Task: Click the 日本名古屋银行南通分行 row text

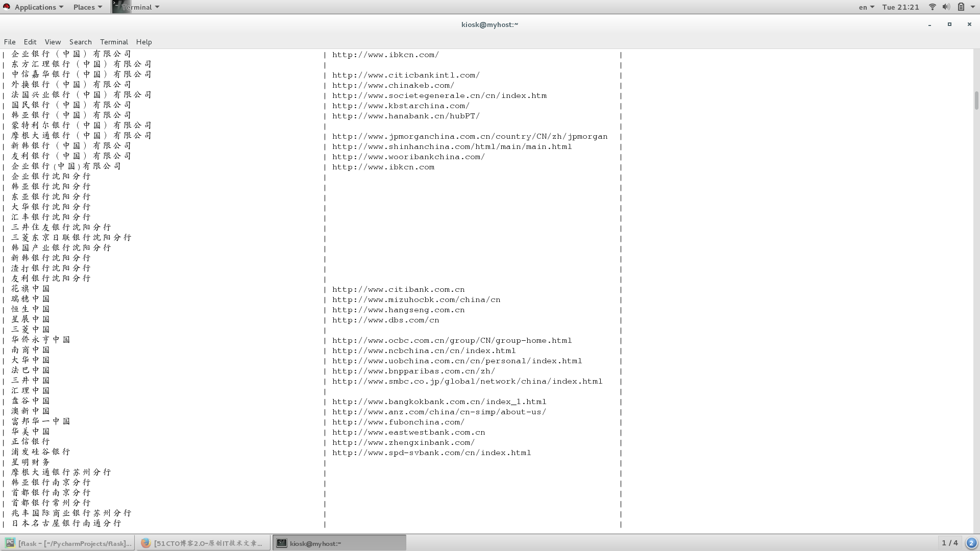Action: point(66,523)
